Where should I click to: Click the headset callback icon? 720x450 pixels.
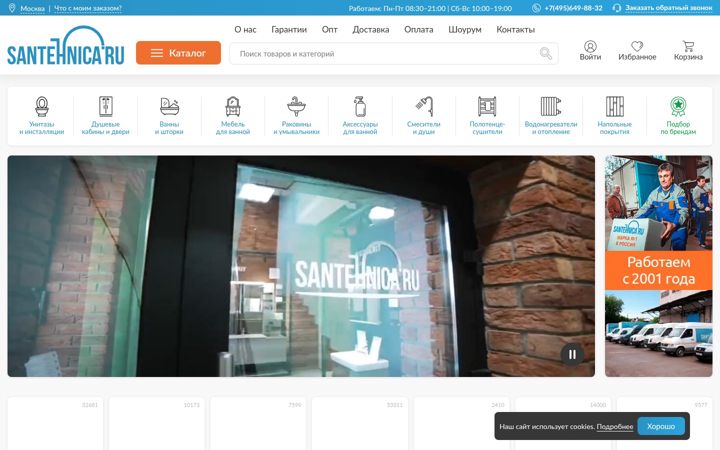tap(617, 8)
